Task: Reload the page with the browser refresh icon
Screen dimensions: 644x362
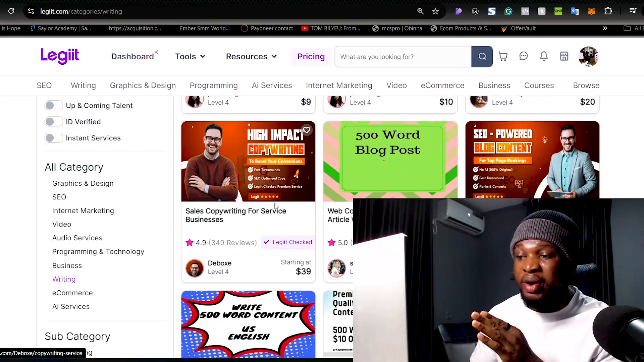Action: [11, 11]
